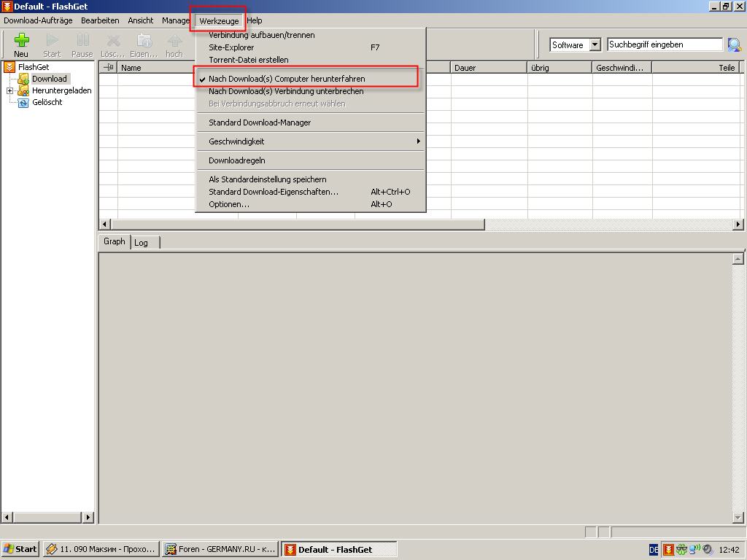Image resolution: width=747 pixels, height=560 pixels.
Task: Open Downloadregeln menu entry
Action: coord(311,160)
